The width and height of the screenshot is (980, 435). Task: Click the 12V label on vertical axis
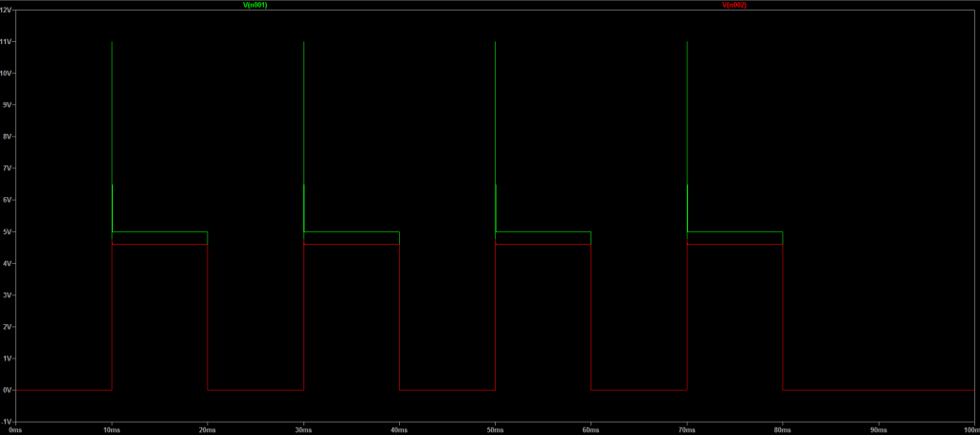point(6,10)
